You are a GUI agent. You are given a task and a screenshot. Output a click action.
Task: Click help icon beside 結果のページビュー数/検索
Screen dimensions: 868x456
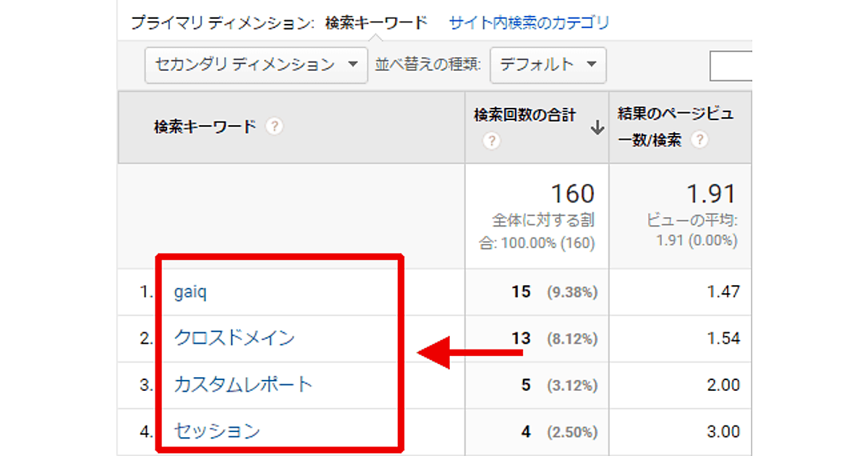coord(699,140)
